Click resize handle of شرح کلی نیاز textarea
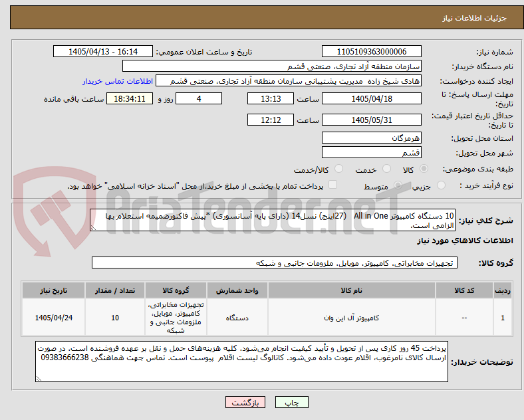524x420 pixels. (x=93, y=228)
